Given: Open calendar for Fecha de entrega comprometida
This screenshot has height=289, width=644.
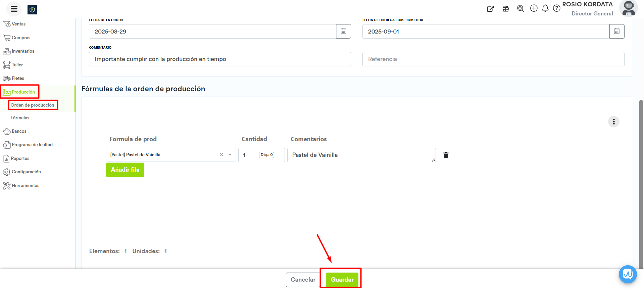Looking at the screenshot, I should 616,32.
